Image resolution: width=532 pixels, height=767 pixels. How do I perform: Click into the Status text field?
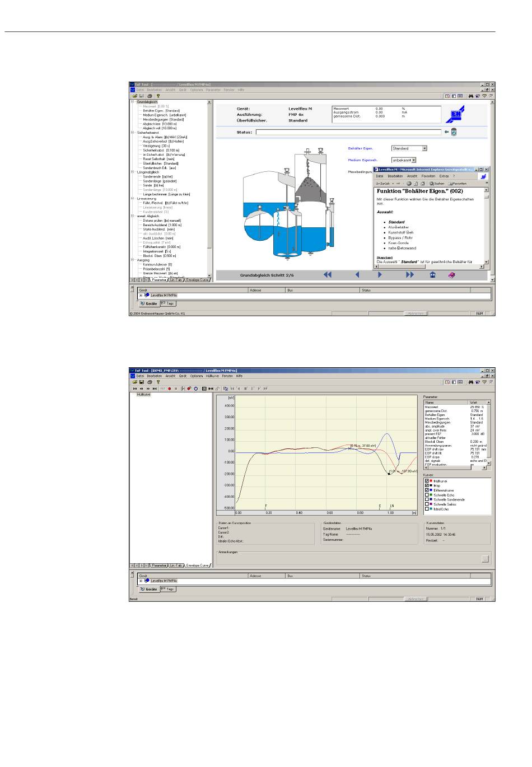349,133
